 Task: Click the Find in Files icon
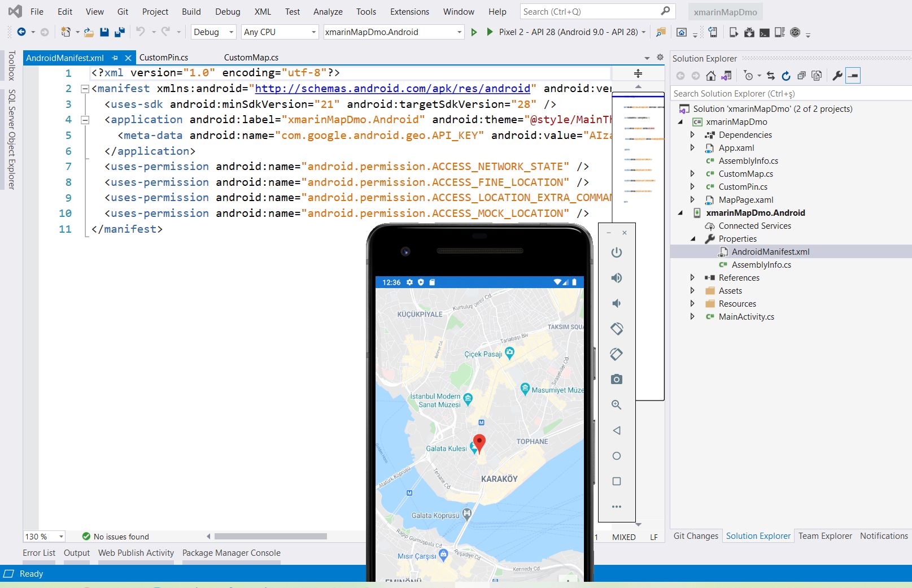tap(661, 32)
